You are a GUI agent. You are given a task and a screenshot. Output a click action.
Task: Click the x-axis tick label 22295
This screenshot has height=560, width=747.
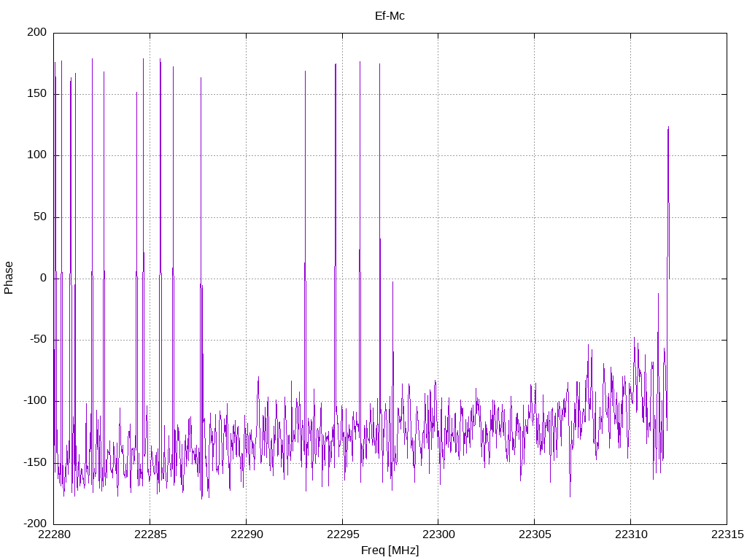(343, 534)
